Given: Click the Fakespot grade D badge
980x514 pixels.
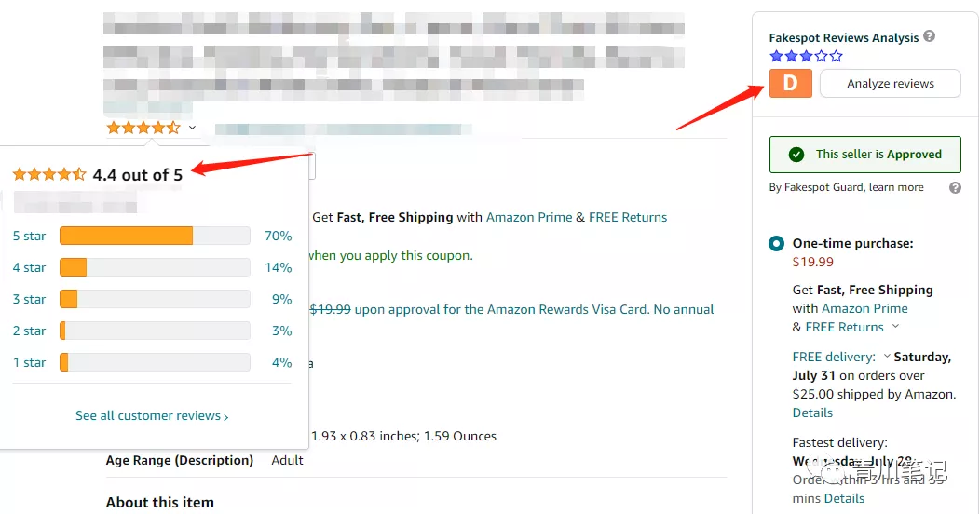Looking at the screenshot, I should coord(791,83).
